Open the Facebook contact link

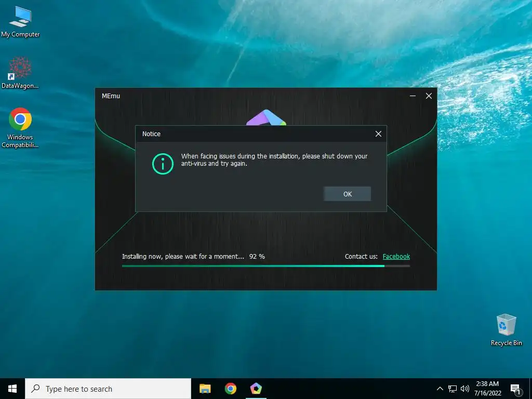[396, 257]
